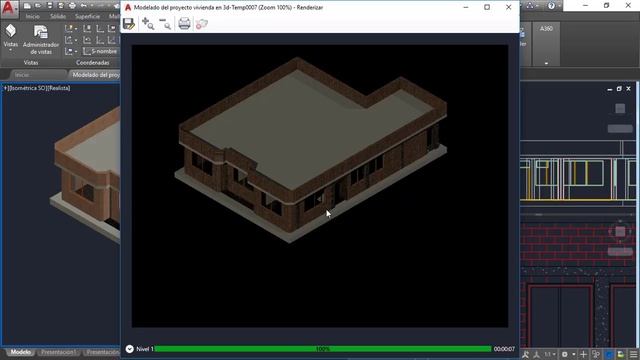The width and height of the screenshot is (640, 360).
Task: Click Save As icon in AutoCAD quick access
Action: click(x=61, y=6)
